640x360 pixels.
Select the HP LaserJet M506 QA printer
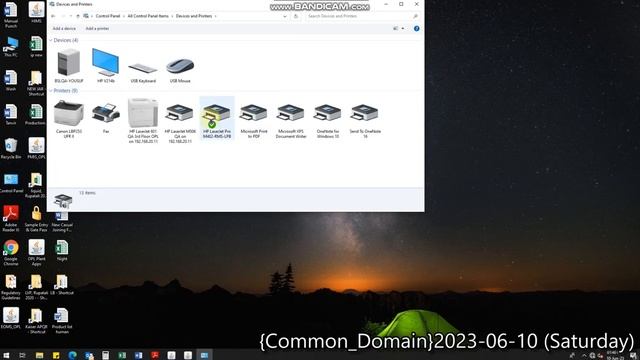(x=180, y=122)
